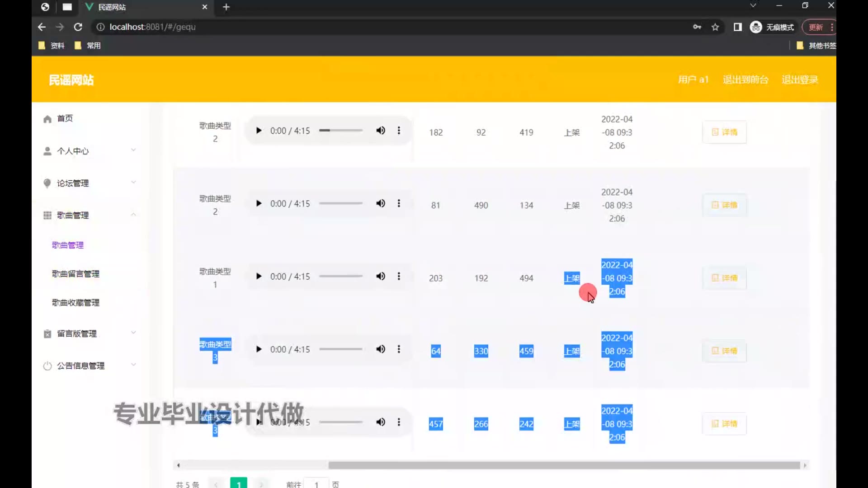Click 退出登录 in the header
The image size is (868, 488).
800,80
